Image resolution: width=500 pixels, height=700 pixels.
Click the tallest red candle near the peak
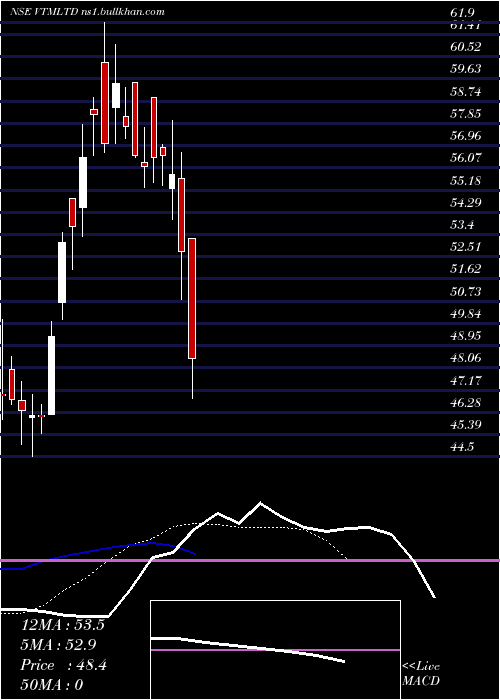pyautogui.click(x=105, y=103)
